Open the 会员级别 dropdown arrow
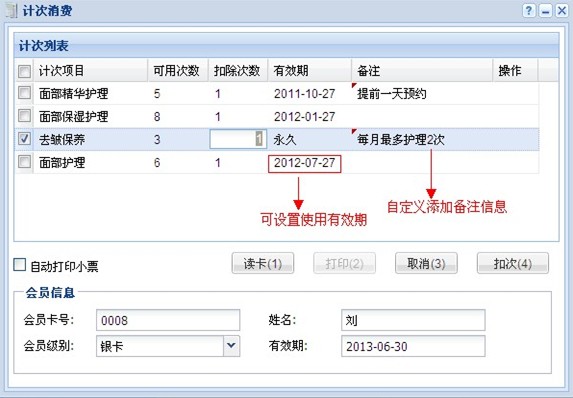Screen dimensions: 573x398 pos(231,346)
